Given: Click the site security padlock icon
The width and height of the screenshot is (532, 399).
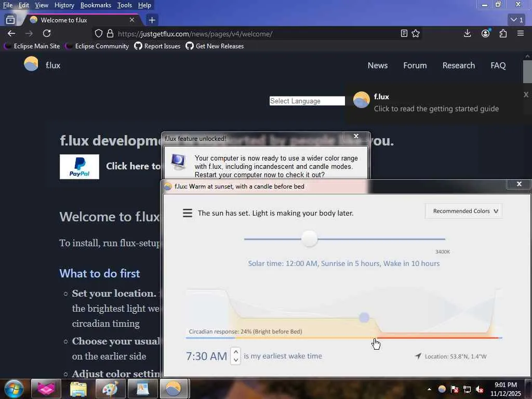Looking at the screenshot, I should tap(110, 34).
